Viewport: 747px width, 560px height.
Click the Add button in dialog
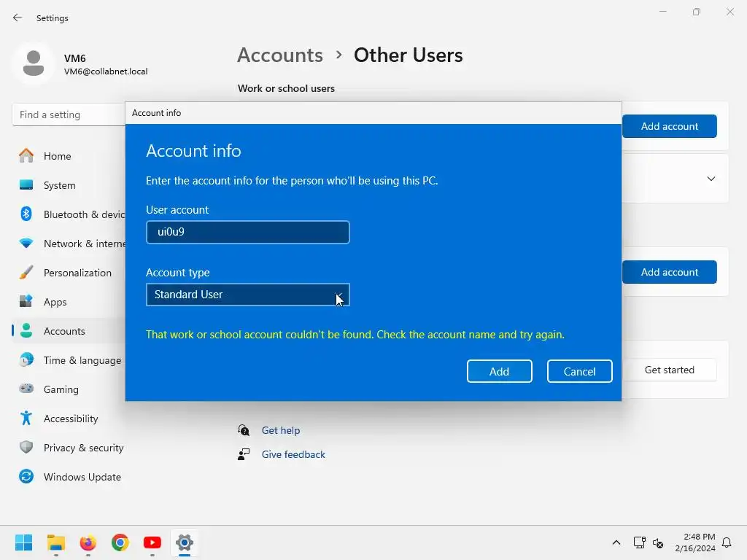[499, 371]
